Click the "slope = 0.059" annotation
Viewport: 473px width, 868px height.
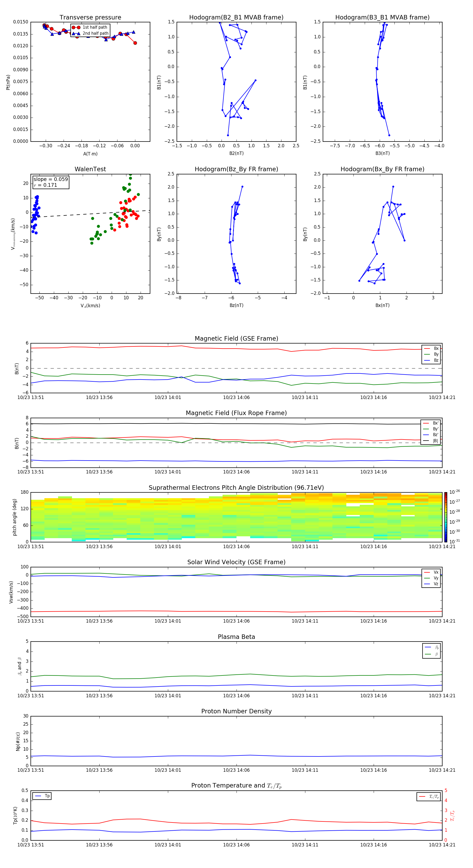click(x=50, y=179)
